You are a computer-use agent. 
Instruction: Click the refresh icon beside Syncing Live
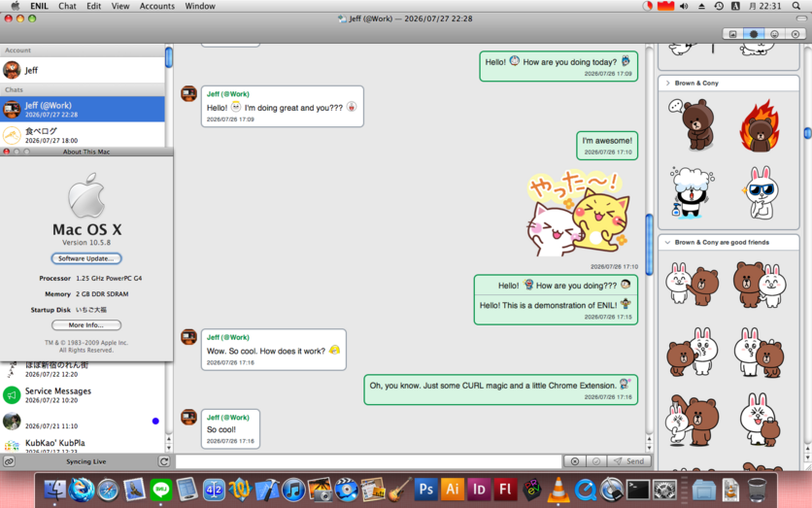tap(164, 461)
